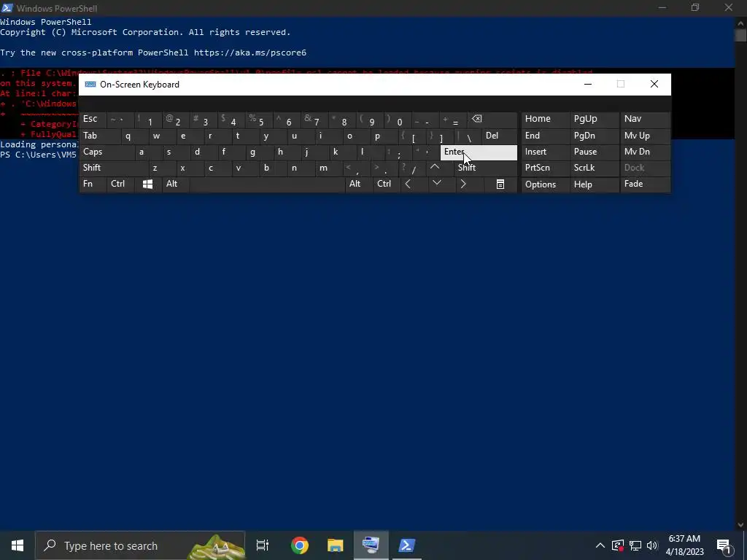Click the Del key
The image size is (747, 560).
pyautogui.click(x=499, y=136)
